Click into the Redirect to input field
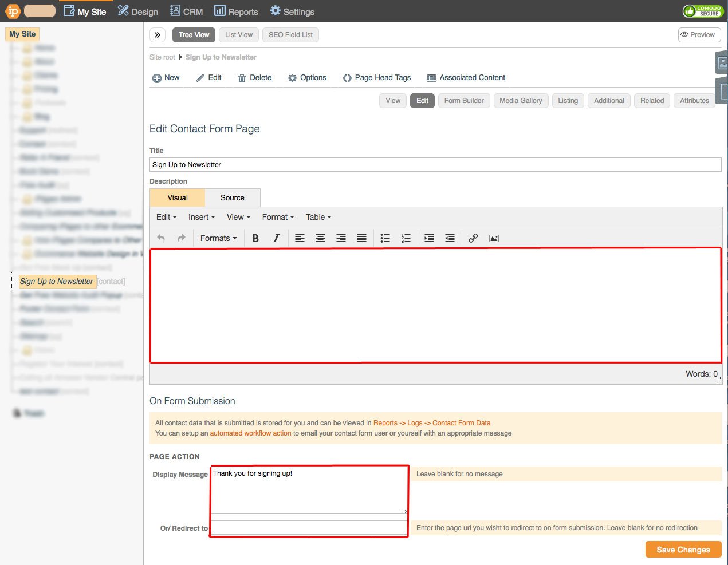 tap(309, 528)
